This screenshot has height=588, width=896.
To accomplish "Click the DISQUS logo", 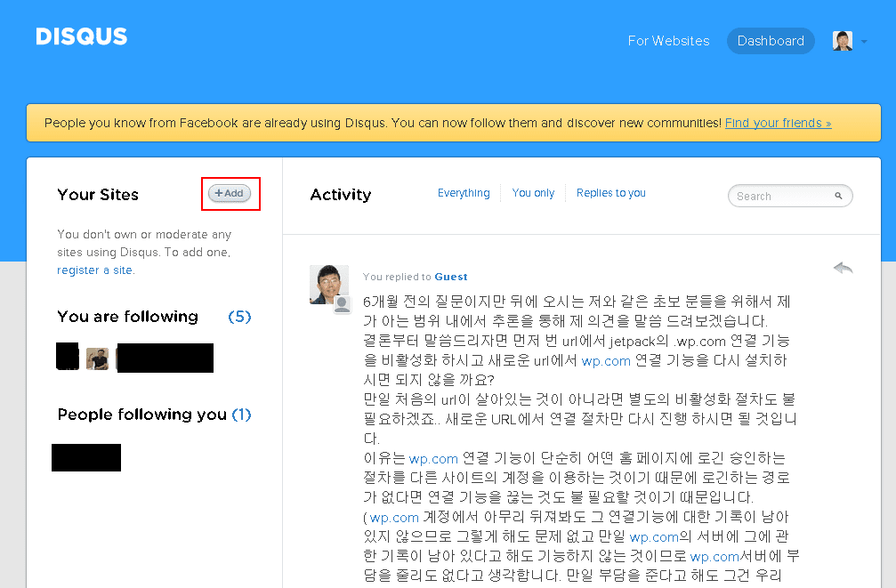I will click(x=82, y=36).
